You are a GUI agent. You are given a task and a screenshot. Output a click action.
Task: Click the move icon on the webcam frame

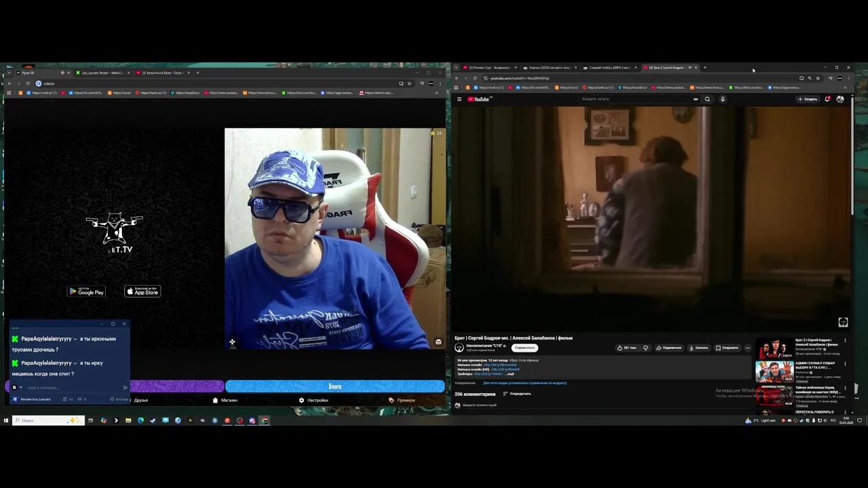[x=232, y=342]
